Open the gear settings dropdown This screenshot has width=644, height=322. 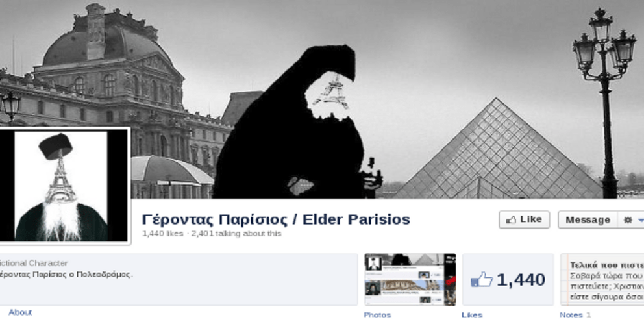coord(631,219)
